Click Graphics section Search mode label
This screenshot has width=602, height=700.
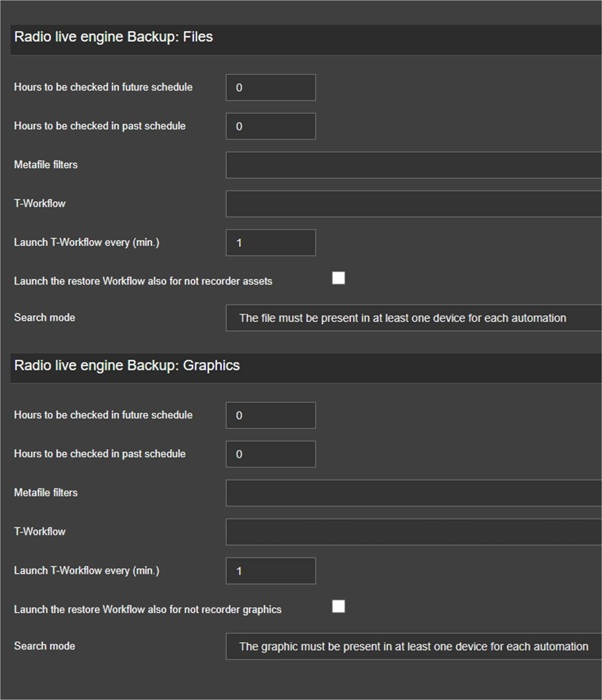(x=44, y=646)
